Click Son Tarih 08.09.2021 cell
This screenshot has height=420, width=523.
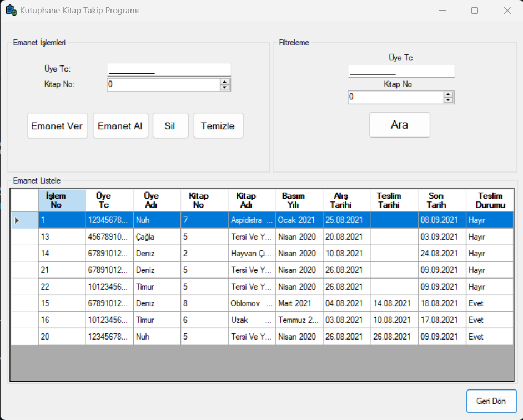[442, 220]
